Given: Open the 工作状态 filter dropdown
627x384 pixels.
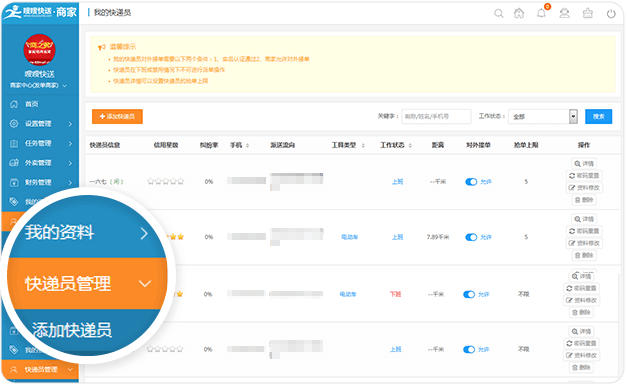Looking at the screenshot, I should pos(543,116).
